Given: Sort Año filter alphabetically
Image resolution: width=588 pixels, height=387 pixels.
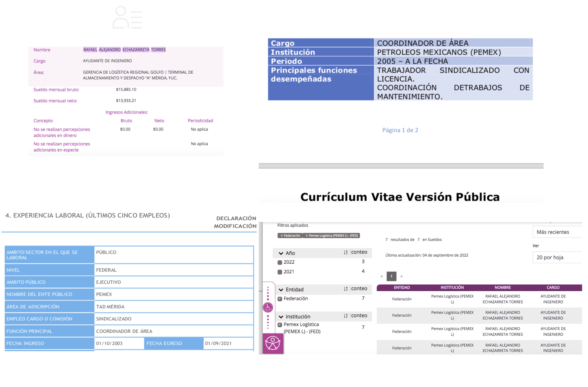Looking at the screenshot, I should coord(346,252).
